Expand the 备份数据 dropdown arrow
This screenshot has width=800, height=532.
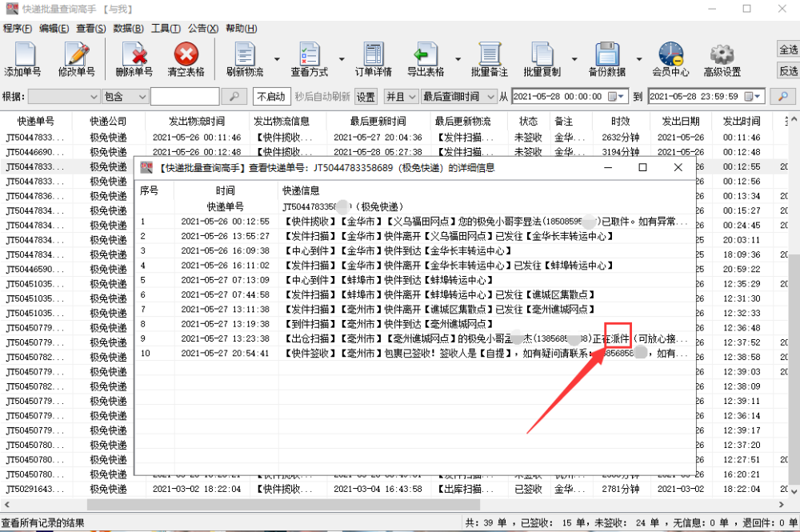click(x=638, y=60)
